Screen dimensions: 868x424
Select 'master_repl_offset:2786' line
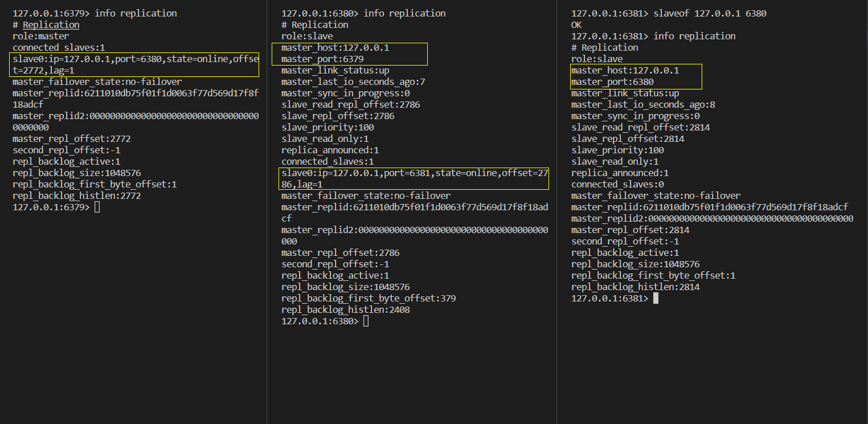pyautogui.click(x=341, y=252)
